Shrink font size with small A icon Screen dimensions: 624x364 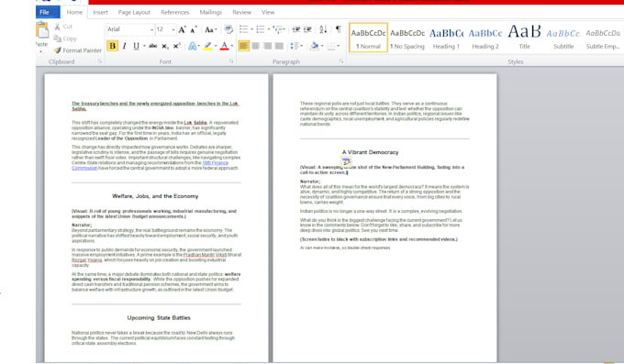(194, 29)
